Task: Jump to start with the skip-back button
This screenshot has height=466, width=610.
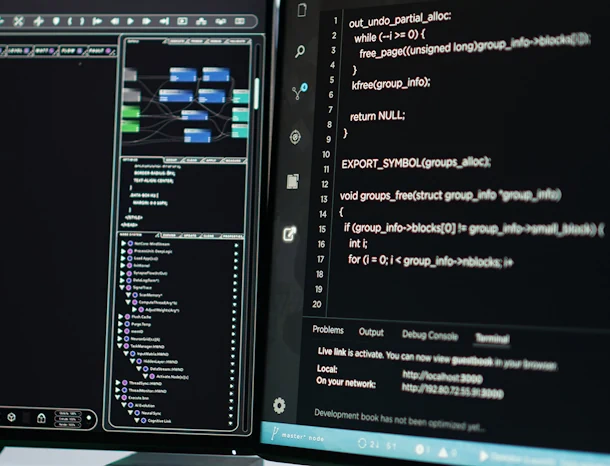Action: click(97, 21)
